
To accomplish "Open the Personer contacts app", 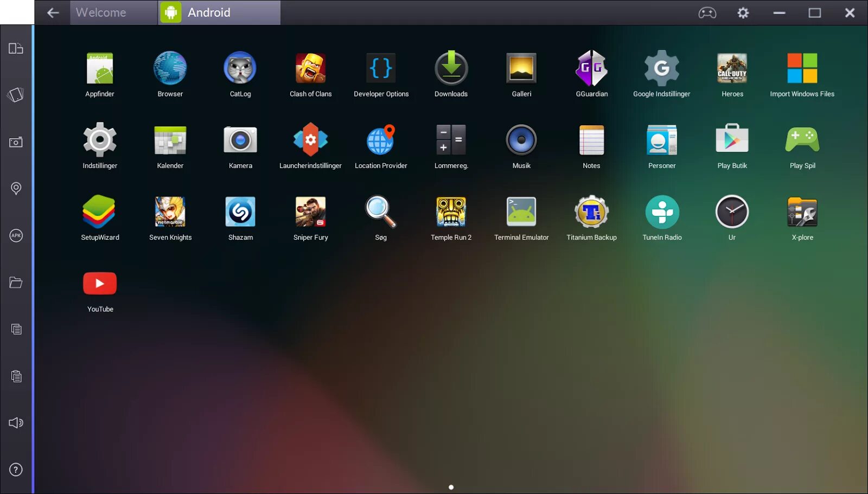I will coord(662,140).
